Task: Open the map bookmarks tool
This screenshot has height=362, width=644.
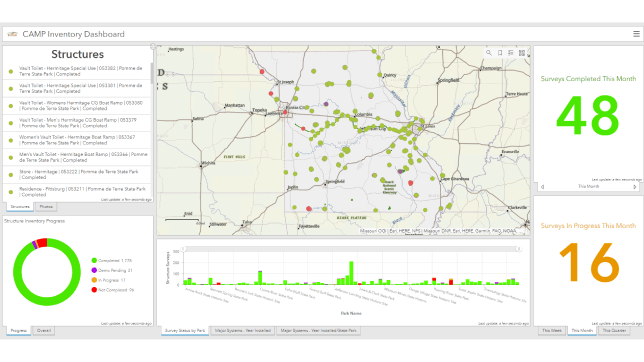Action: click(x=500, y=53)
